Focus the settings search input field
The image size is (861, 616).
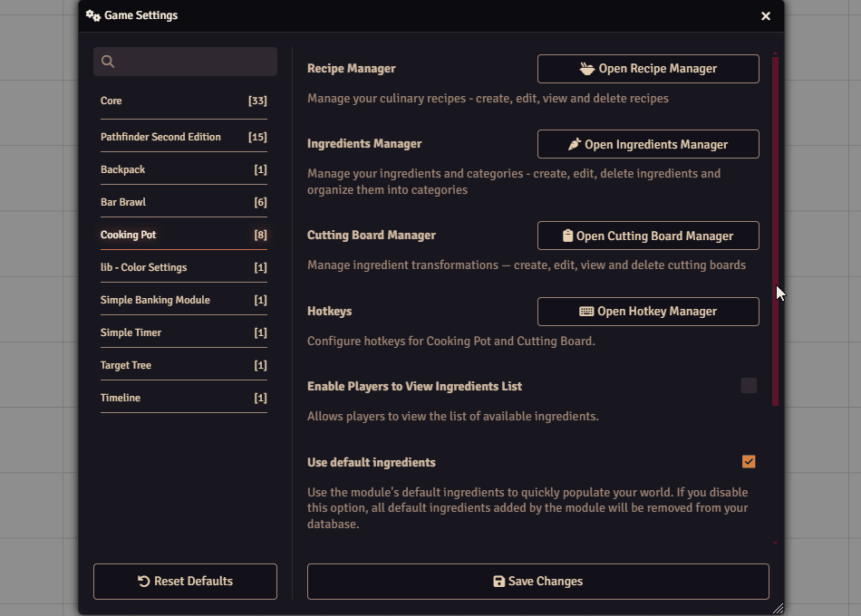tap(195, 62)
